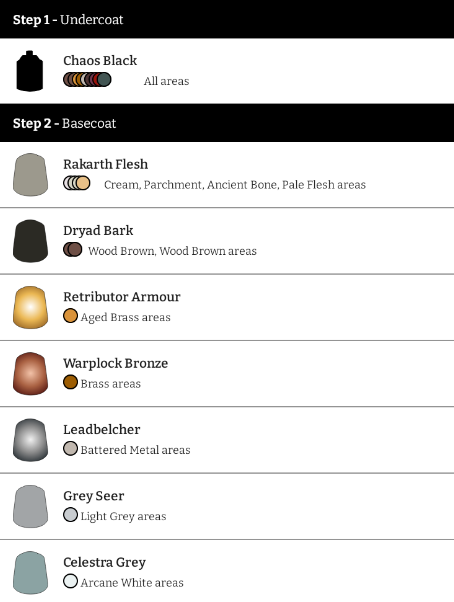
Task: Open the Retributor Armour paint name
Action: click(122, 297)
